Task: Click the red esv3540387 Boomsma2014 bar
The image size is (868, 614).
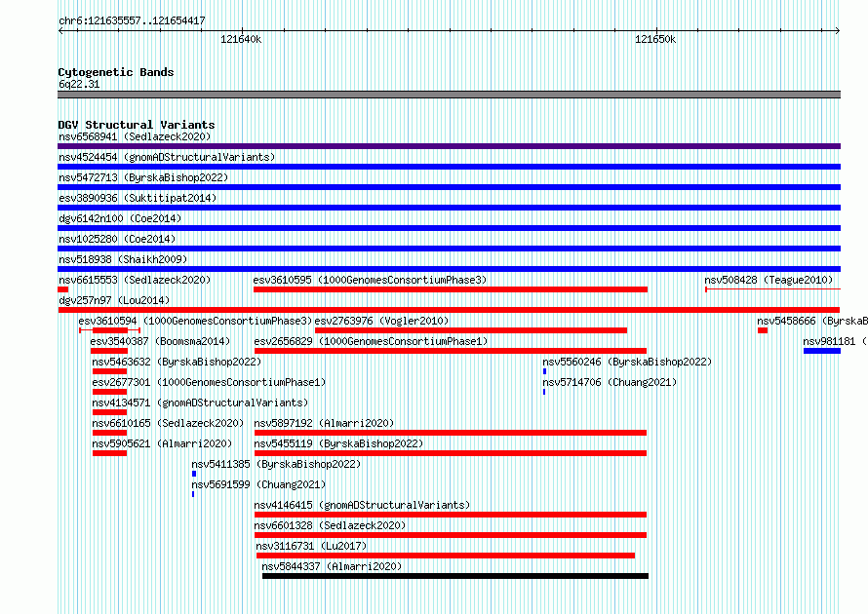Action: point(109,351)
